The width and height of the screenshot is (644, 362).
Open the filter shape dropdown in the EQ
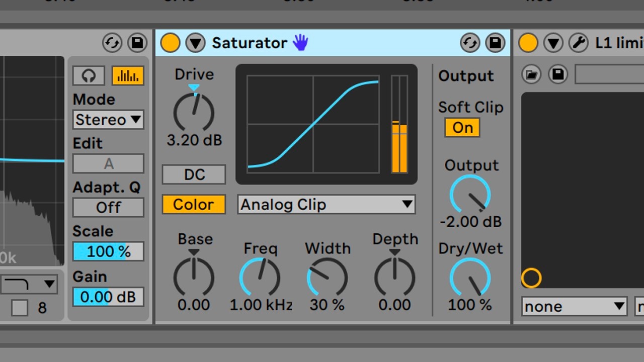28,285
